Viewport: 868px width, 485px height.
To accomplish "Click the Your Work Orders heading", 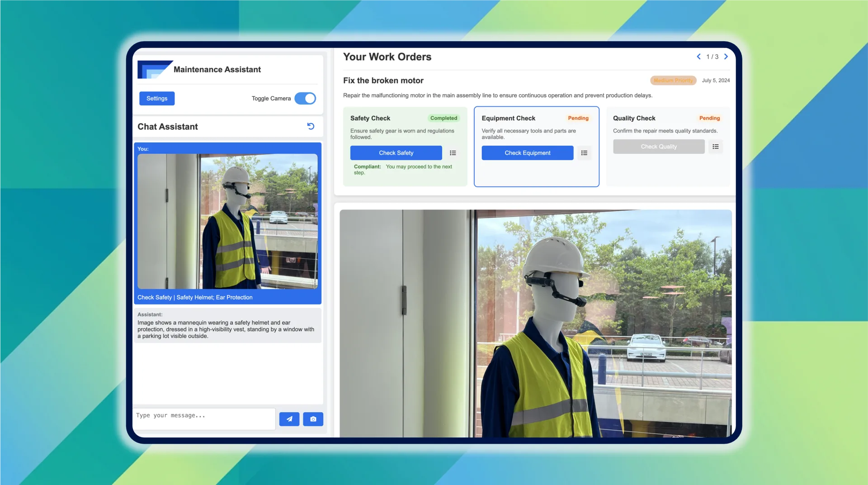I will [x=387, y=57].
